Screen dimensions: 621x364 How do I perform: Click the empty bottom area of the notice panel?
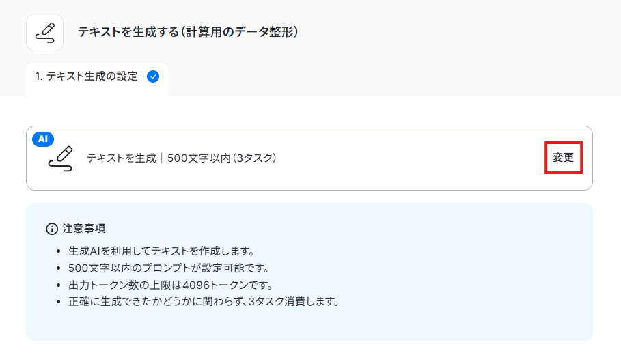(309, 324)
